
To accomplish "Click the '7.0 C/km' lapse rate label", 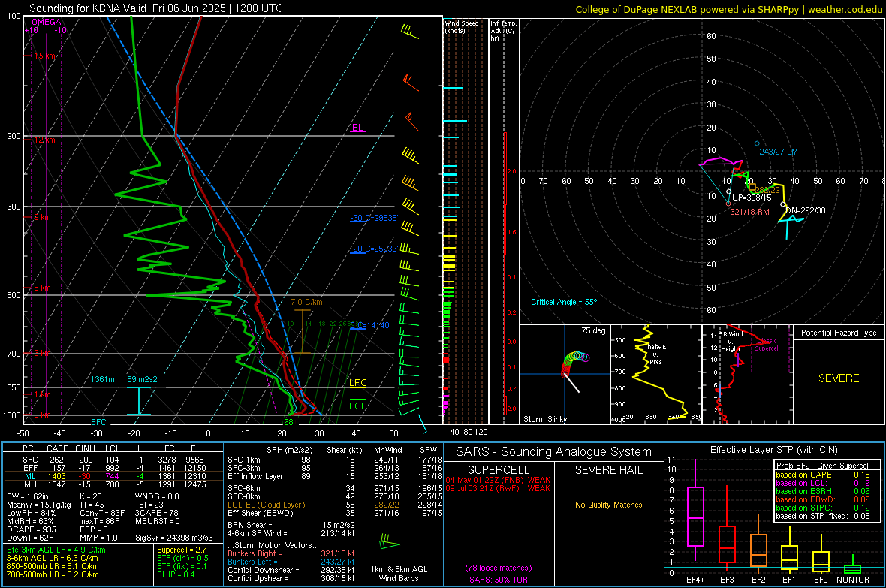I will (306, 302).
